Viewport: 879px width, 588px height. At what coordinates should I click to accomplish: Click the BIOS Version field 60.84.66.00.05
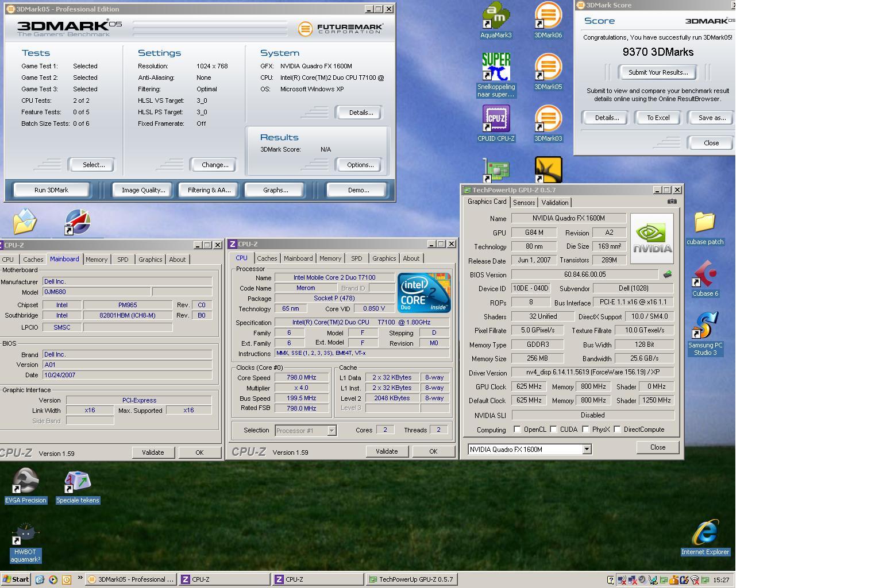pos(585,274)
